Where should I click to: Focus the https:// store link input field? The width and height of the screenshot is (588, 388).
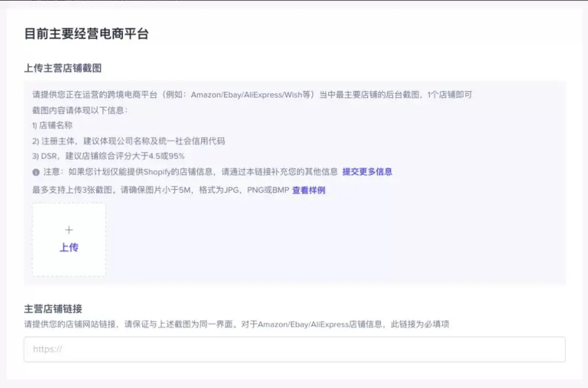(x=294, y=349)
